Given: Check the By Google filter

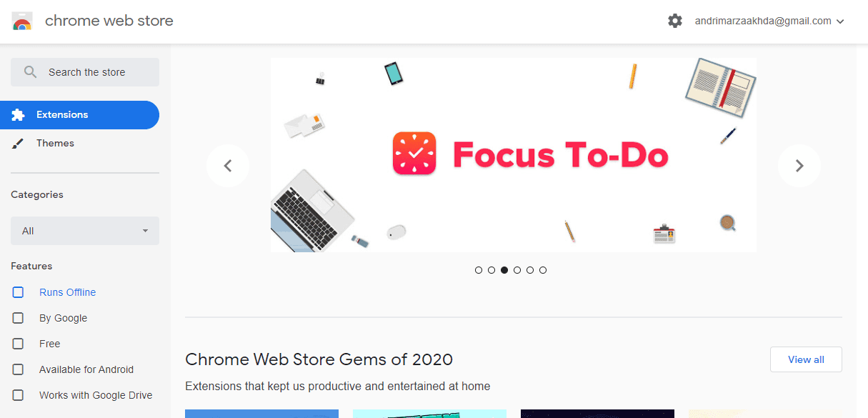Looking at the screenshot, I should pyautogui.click(x=19, y=318).
